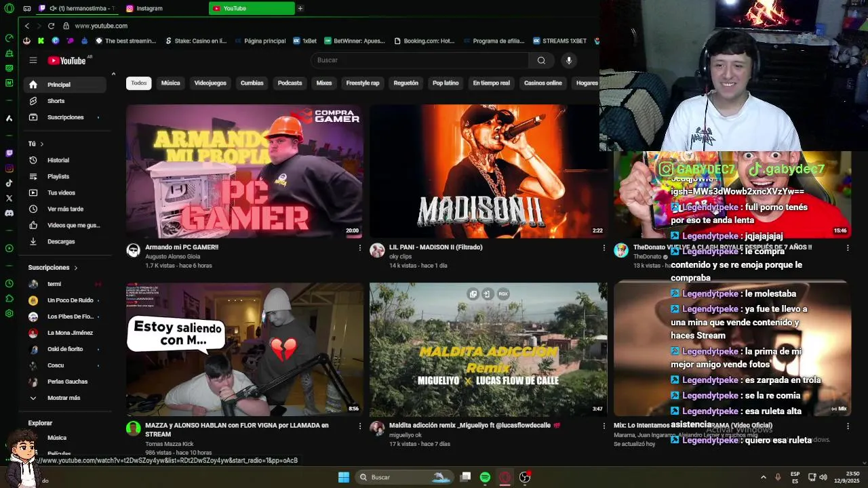The image size is (868, 488).
Task: Open options for LIL PANI MADISON II video
Action: click(x=604, y=248)
